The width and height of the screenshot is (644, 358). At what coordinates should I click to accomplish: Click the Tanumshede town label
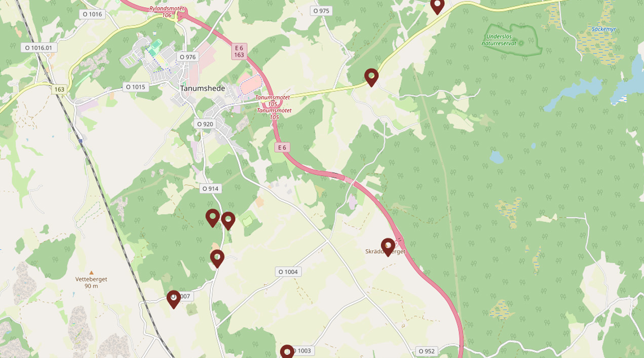[x=203, y=88]
